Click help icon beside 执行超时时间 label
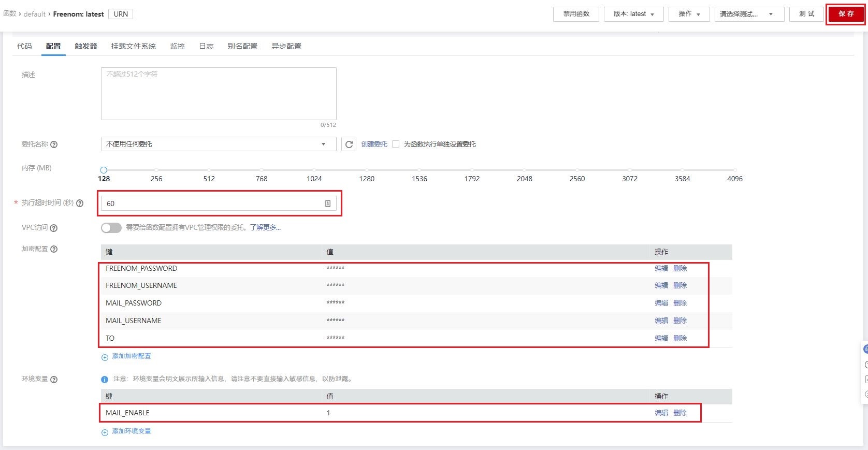Screen dimensions: 868x450 80,203
